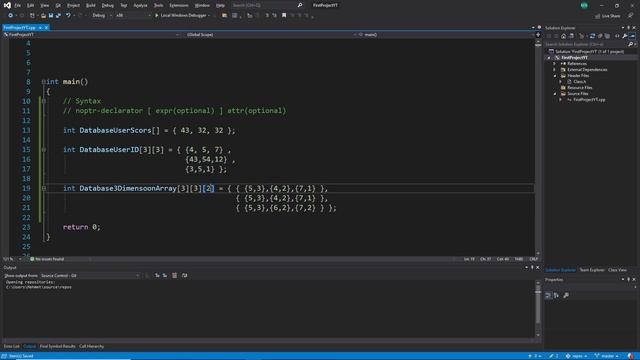Click the Save file icon
640x360 pixels.
pos(51,16)
